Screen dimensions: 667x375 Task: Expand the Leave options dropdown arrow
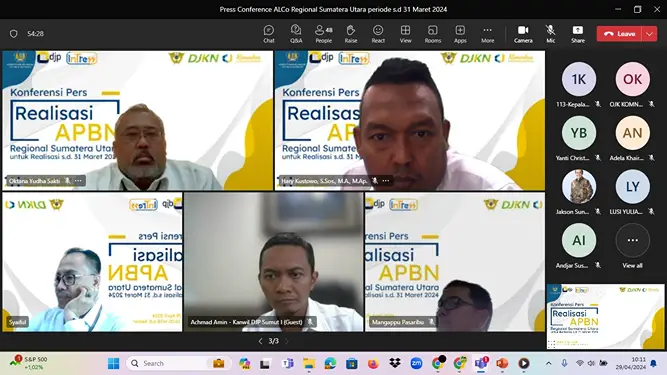click(x=649, y=34)
